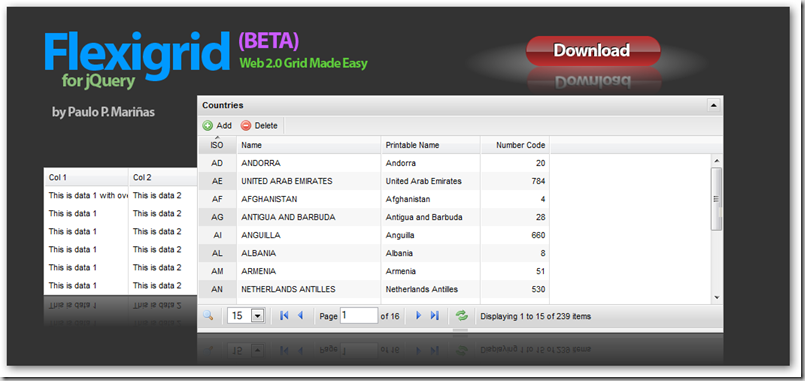The width and height of the screenshot is (805, 381).
Task: Click the AF ISO code cell
Action: [217, 199]
